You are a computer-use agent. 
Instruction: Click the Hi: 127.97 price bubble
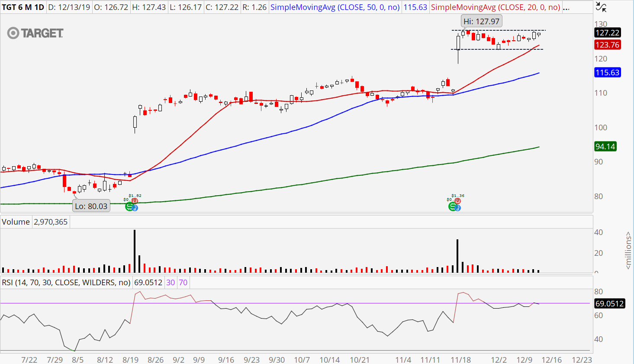click(x=481, y=21)
